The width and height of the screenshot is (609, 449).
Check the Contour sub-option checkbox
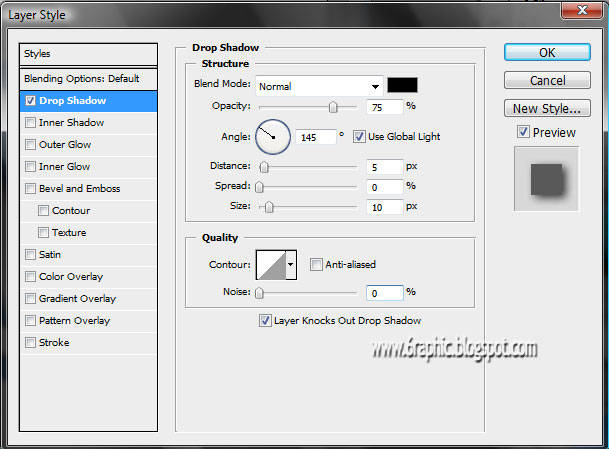44,211
